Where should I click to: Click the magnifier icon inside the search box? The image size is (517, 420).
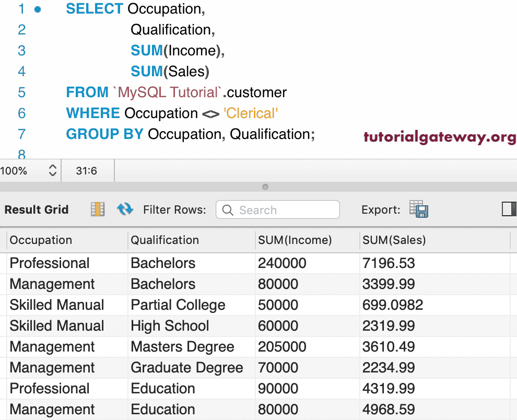click(228, 209)
